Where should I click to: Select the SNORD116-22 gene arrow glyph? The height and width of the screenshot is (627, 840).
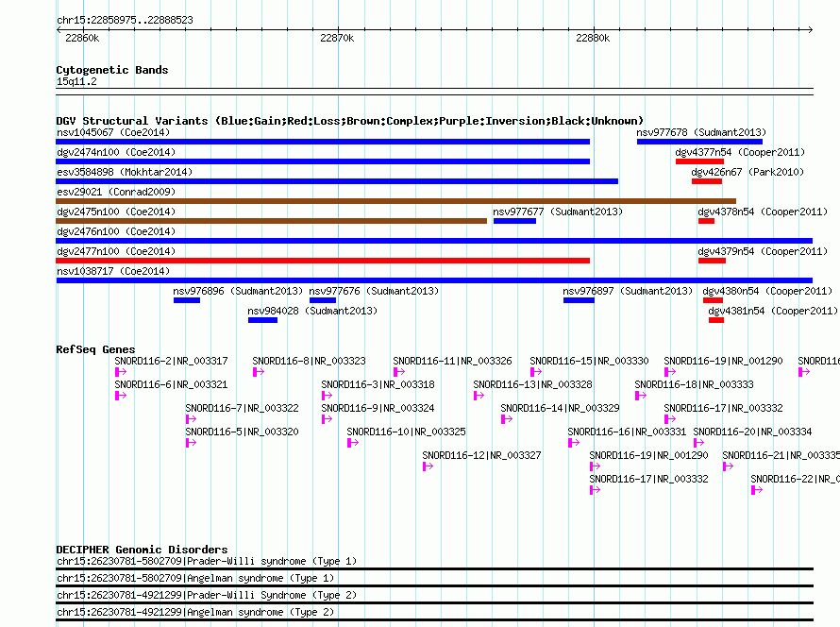tap(756, 490)
